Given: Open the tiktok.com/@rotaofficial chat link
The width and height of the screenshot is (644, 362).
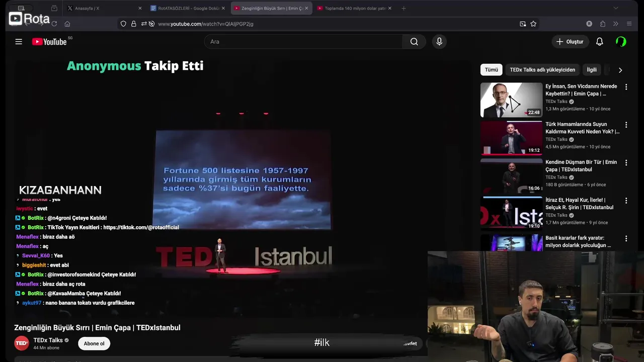Looking at the screenshot, I should click(141, 227).
